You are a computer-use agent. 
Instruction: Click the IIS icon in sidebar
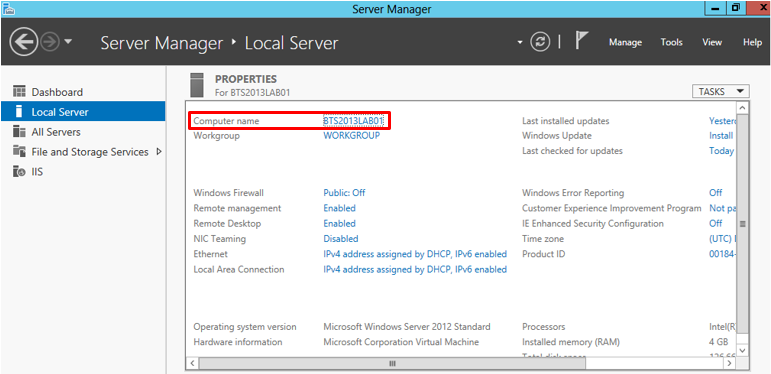click(x=19, y=172)
